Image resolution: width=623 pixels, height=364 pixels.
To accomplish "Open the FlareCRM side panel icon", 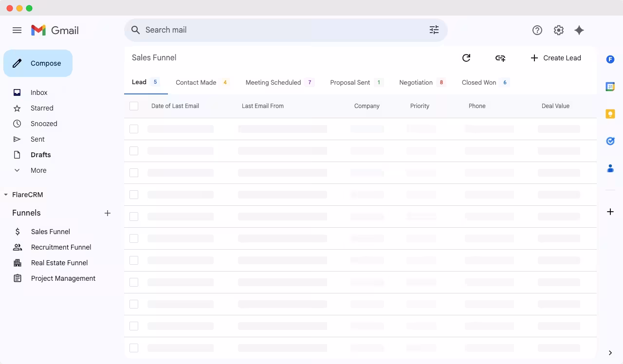I will coord(610,59).
